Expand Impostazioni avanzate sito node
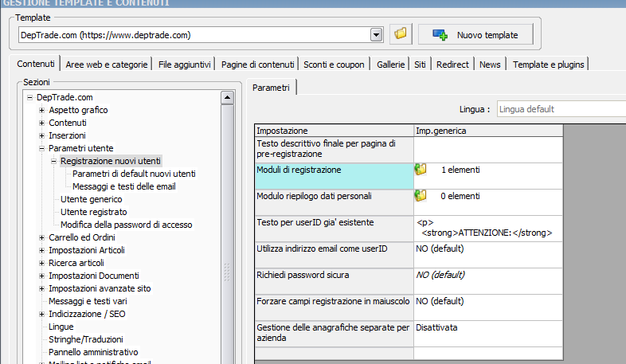This screenshot has height=364, width=626. click(x=41, y=288)
